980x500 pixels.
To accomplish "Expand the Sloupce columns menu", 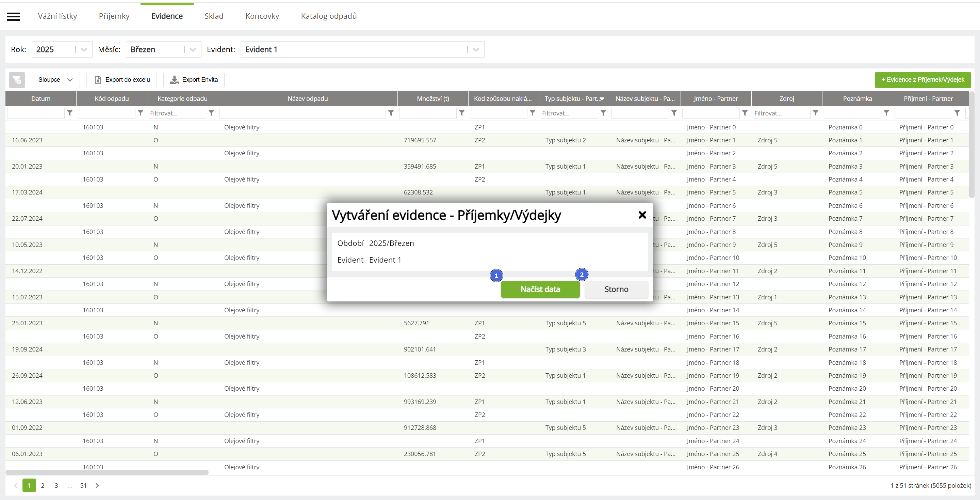I will click(55, 80).
